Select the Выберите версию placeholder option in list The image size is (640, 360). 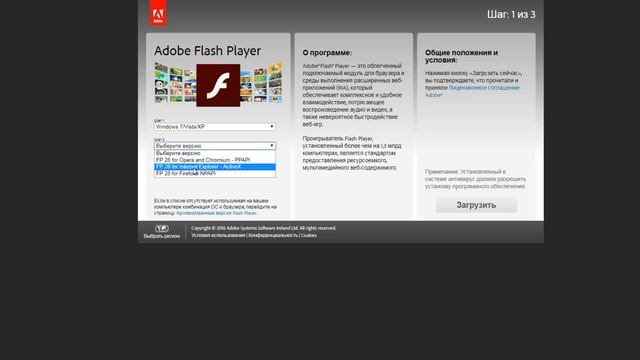[215, 153]
